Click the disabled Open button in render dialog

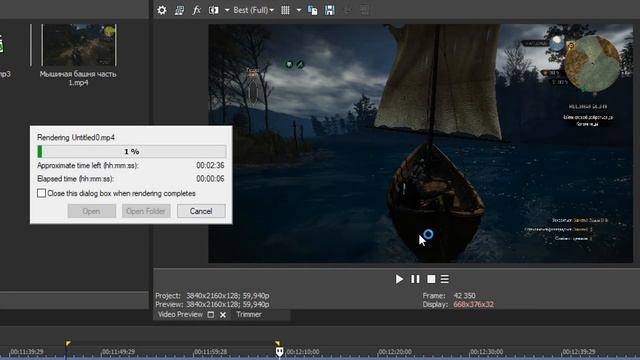91,211
